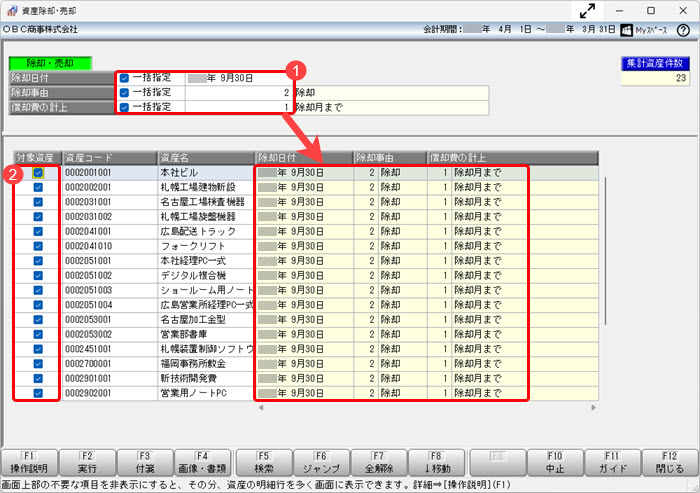Click the bulk 除却事由 code input field

point(240,92)
